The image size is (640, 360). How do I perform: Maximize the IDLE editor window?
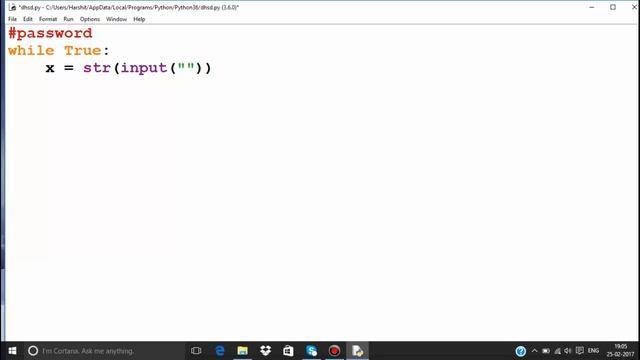coord(613,7)
